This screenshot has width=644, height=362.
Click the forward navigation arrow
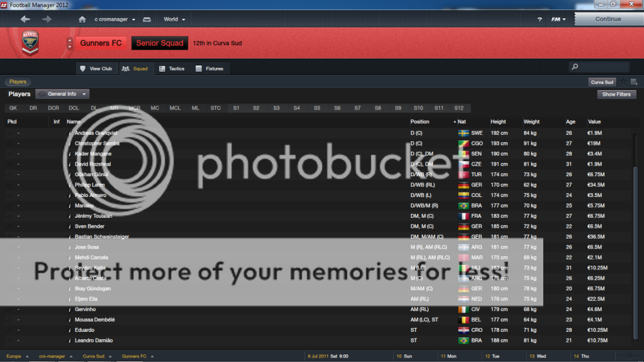(x=47, y=20)
